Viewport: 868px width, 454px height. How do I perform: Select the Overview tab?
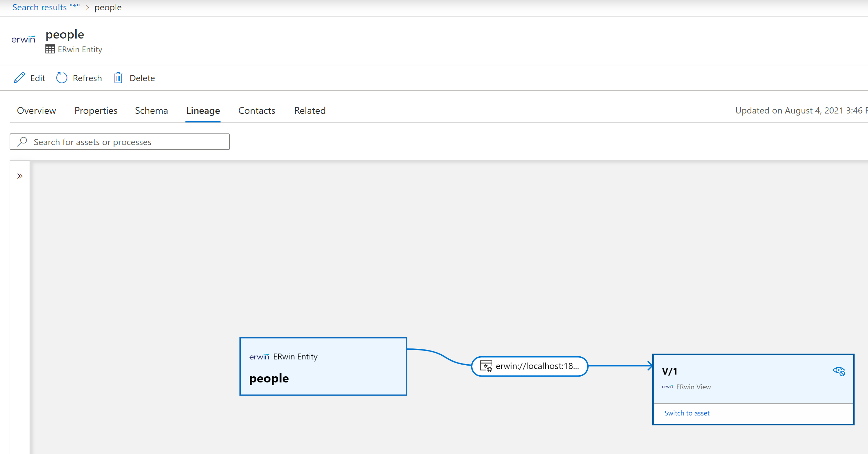[36, 110]
